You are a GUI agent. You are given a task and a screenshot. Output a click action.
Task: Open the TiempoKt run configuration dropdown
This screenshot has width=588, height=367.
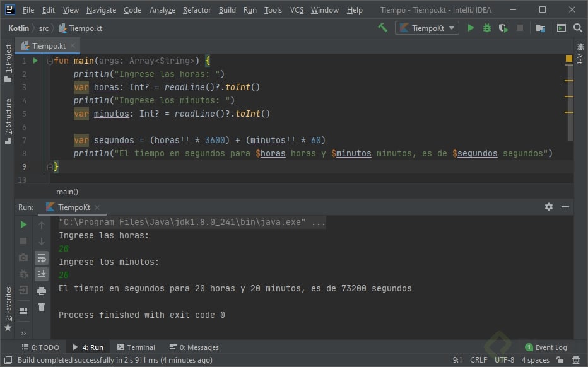pyautogui.click(x=426, y=28)
